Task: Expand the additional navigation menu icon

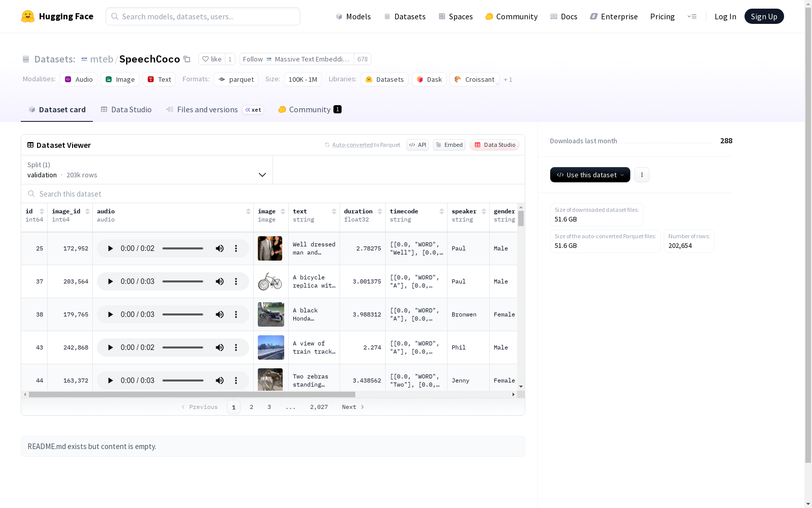Action: pyautogui.click(x=692, y=16)
